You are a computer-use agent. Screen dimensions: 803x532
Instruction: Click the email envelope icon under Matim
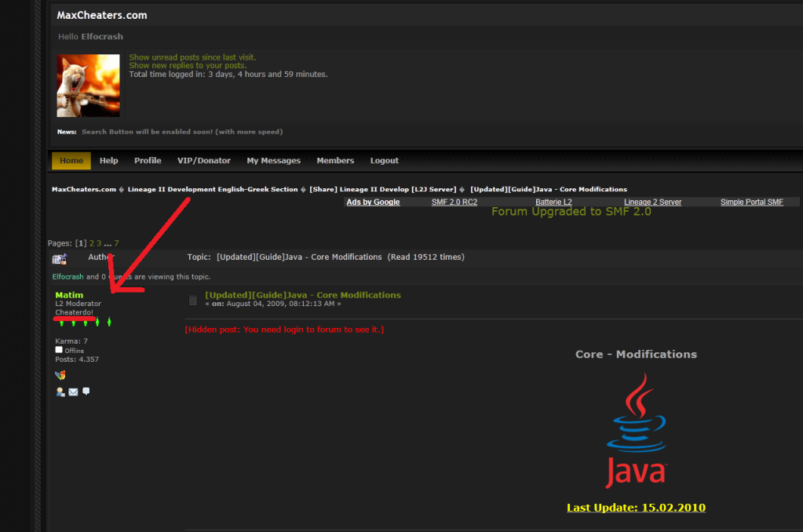click(x=73, y=392)
